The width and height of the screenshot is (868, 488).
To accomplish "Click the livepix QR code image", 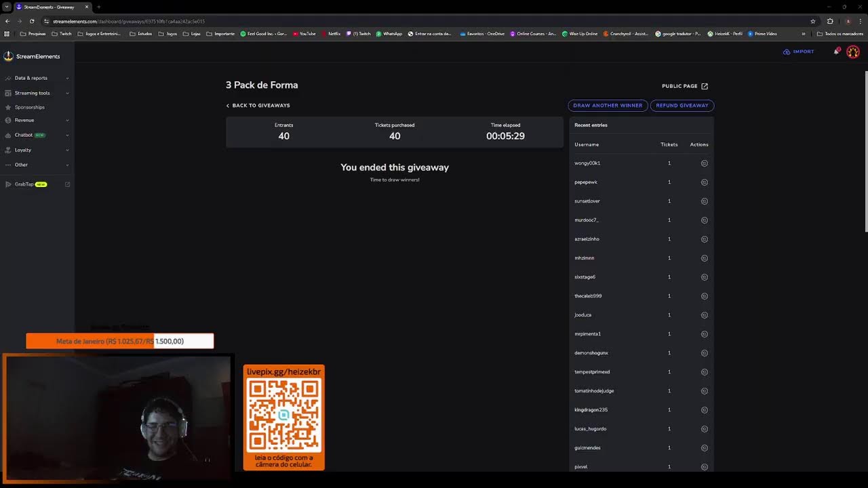I will [284, 416].
